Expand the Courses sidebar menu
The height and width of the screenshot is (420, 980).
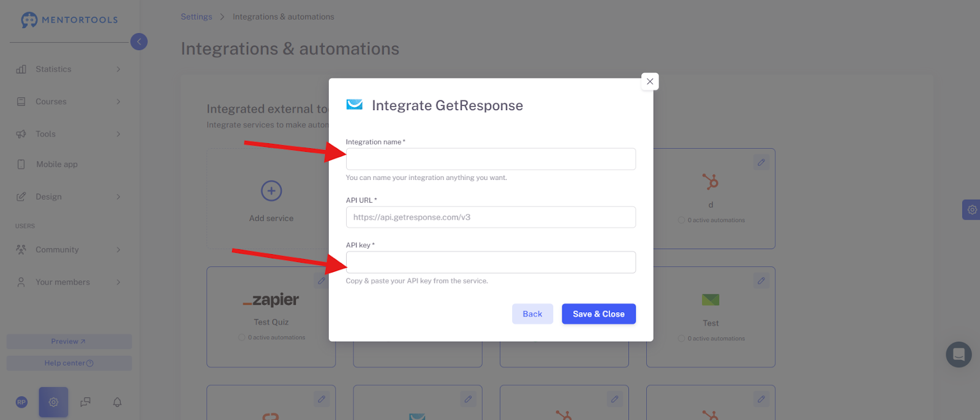coord(69,102)
